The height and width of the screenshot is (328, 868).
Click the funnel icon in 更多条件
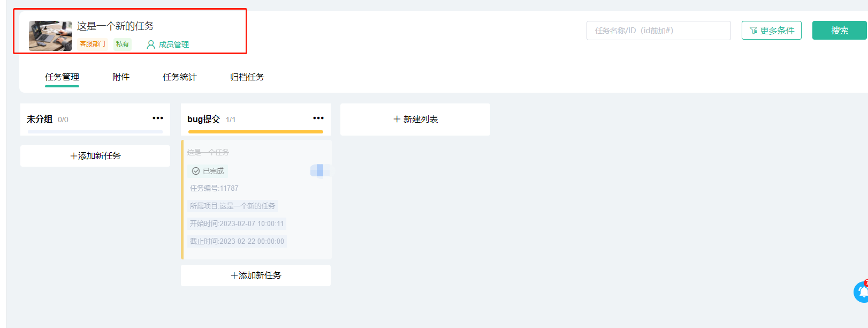pyautogui.click(x=753, y=31)
